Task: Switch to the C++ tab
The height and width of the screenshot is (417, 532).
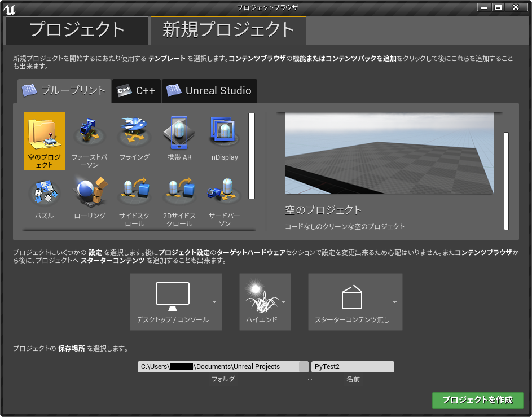Action: pos(137,91)
